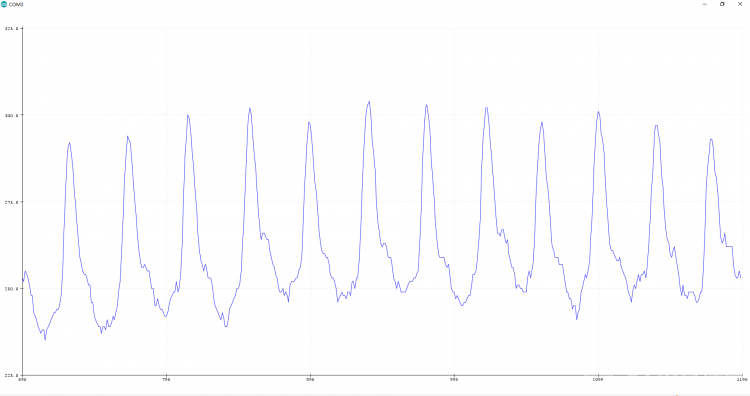Click the 996 x-axis label
This screenshot has height=396, width=750.
pyautogui.click(x=454, y=380)
